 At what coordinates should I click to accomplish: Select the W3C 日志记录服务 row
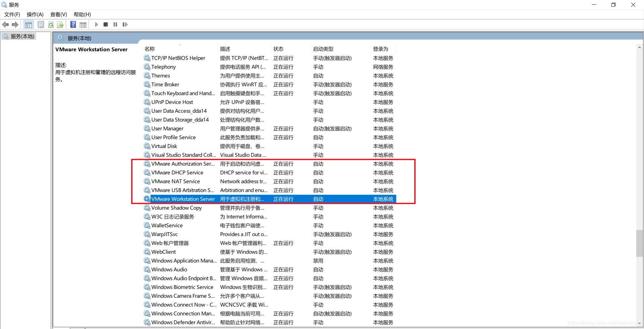pos(270,217)
